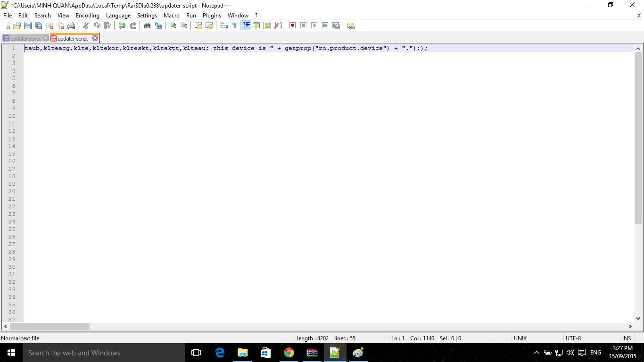Start macro recording with red dot icon
The image size is (644, 362).
point(292,25)
